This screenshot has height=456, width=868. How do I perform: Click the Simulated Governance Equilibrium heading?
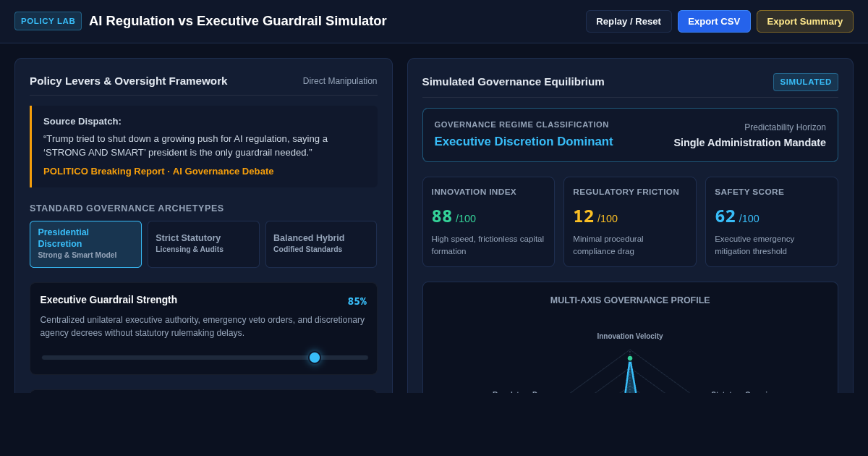click(514, 82)
